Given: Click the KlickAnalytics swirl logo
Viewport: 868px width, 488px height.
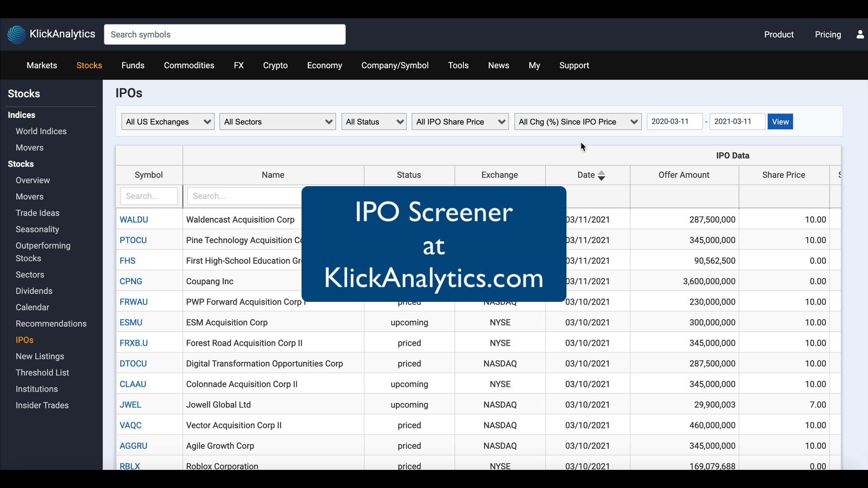Looking at the screenshot, I should [x=17, y=34].
